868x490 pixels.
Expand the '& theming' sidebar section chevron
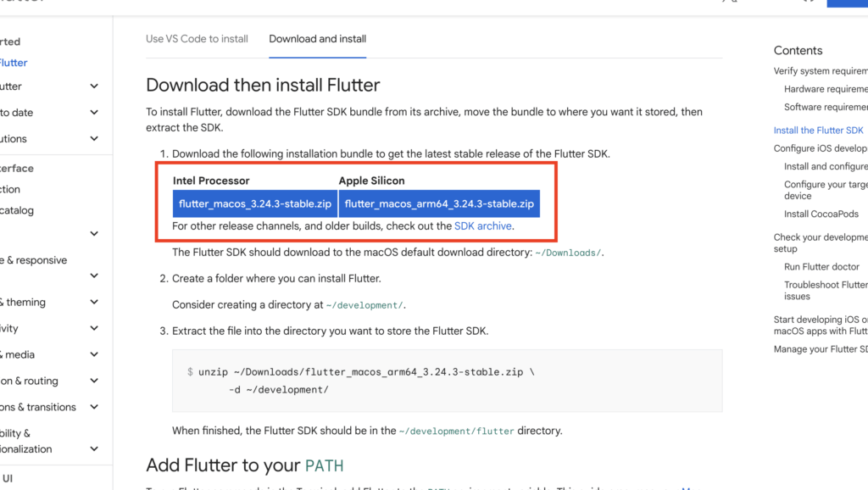94,303
